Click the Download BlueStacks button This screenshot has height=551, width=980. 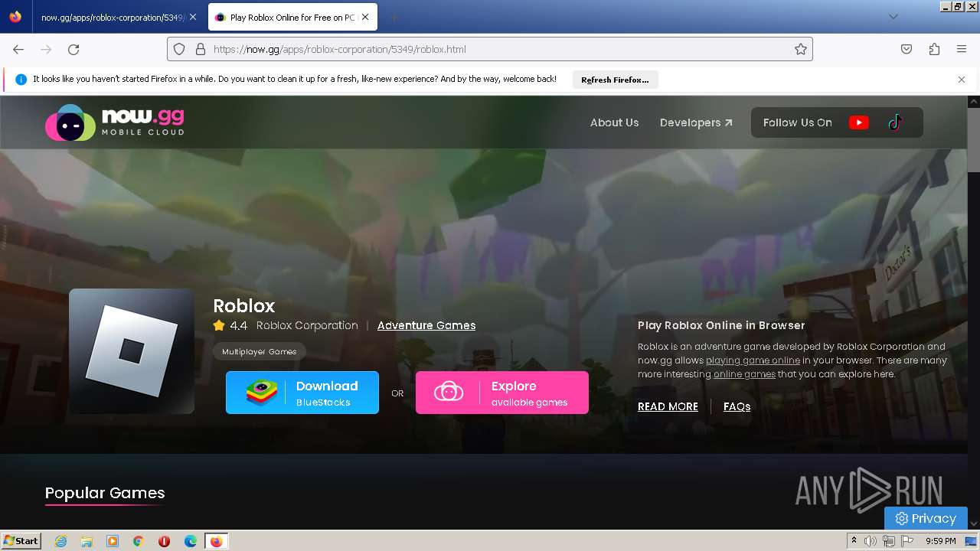pyautogui.click(x=302, y=393)
